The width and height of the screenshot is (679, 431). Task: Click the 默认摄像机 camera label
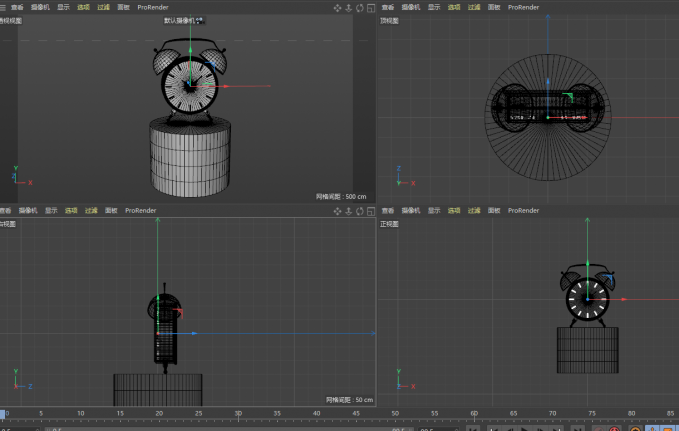179,20
